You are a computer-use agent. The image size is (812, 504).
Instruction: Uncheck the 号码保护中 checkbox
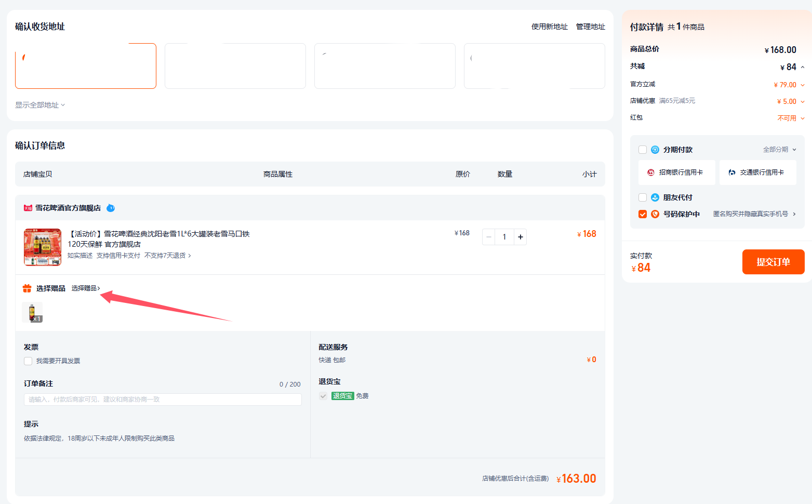point(643,214)
